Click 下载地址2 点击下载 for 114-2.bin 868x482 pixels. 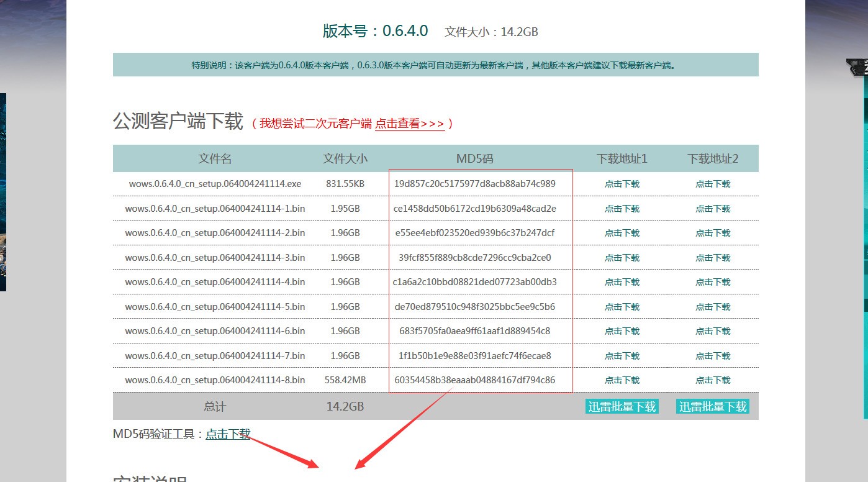713,233
